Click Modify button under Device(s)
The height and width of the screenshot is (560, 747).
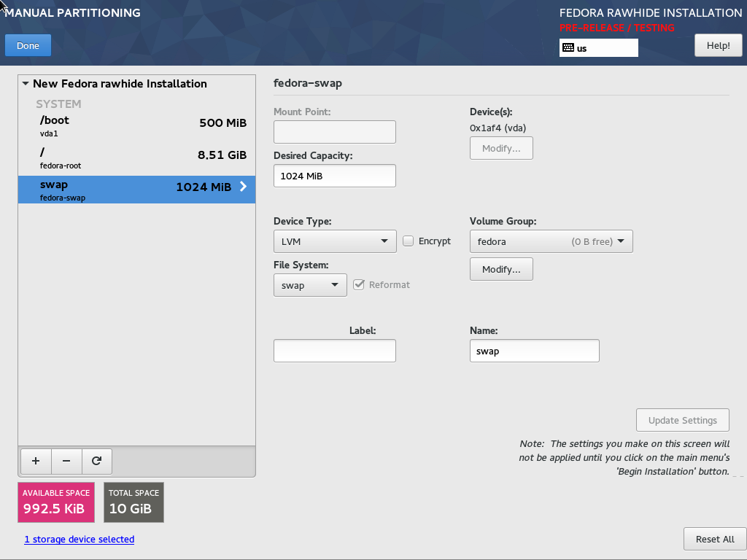pyautogui.click(x=501, y=149)
